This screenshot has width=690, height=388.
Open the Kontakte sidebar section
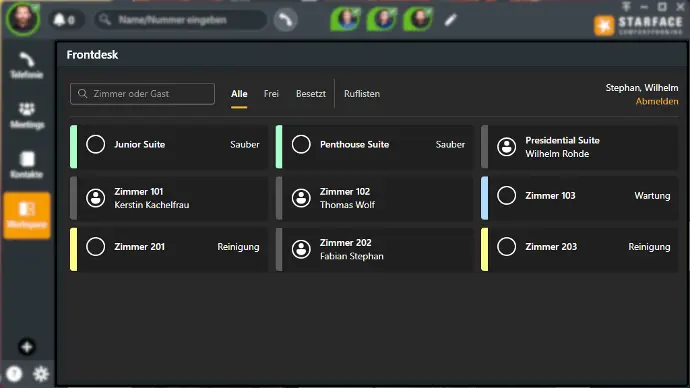click(x=27, y=165)
